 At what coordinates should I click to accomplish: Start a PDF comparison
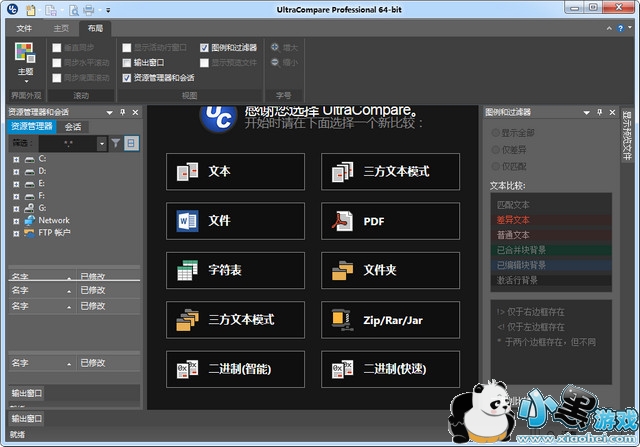pyautogui.click(x=390, y=221)
